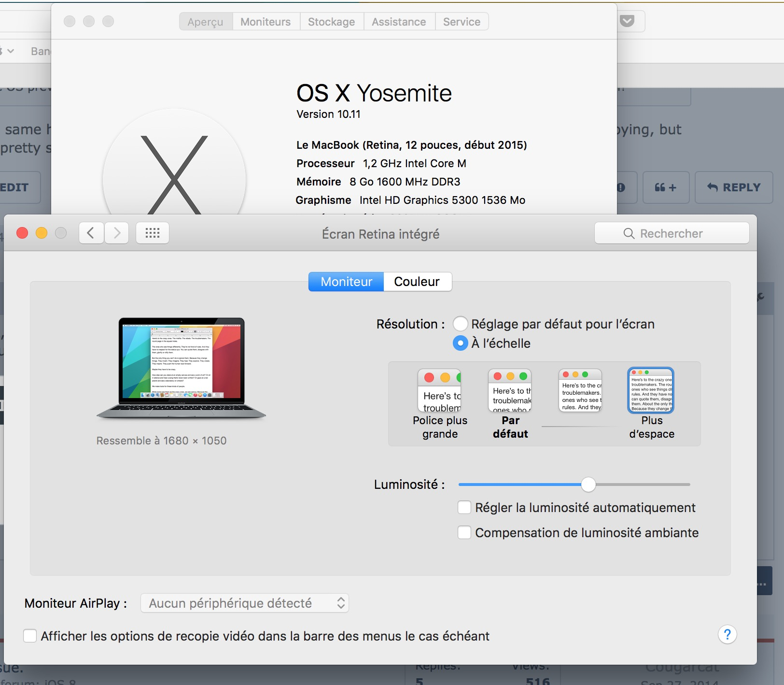
Task: Switch to the Couleur tab
Action: [417, 282]
